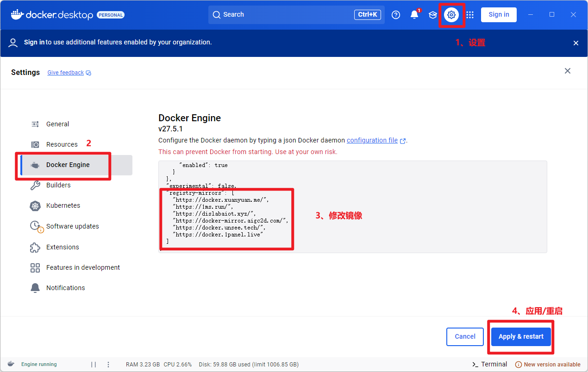Viewport: 588px width, 372px height.
Task: Click the v27.5.1 version text
Action: pos(170,129)
